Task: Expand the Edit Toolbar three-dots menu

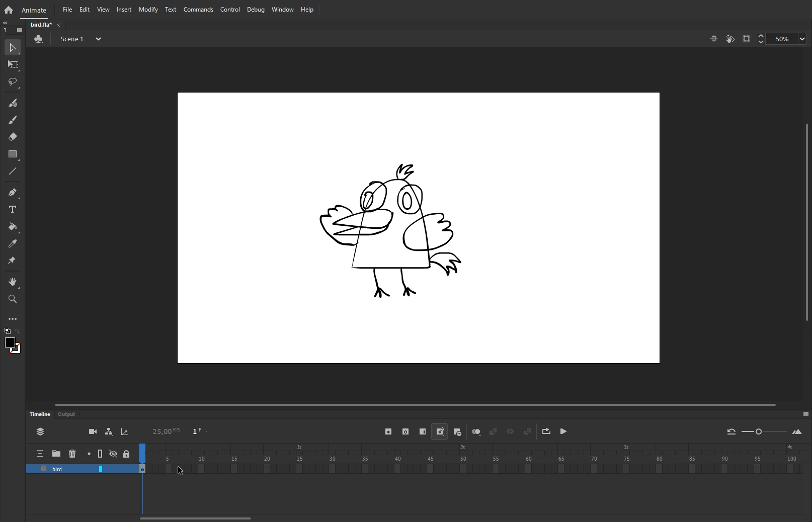Action: click(13, 319)
